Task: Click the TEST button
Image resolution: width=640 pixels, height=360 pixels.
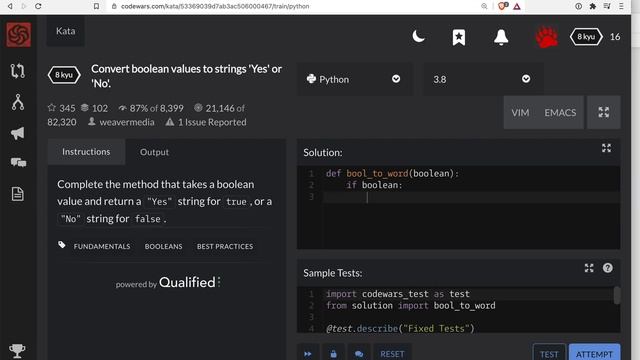Action: pos(549,353)
